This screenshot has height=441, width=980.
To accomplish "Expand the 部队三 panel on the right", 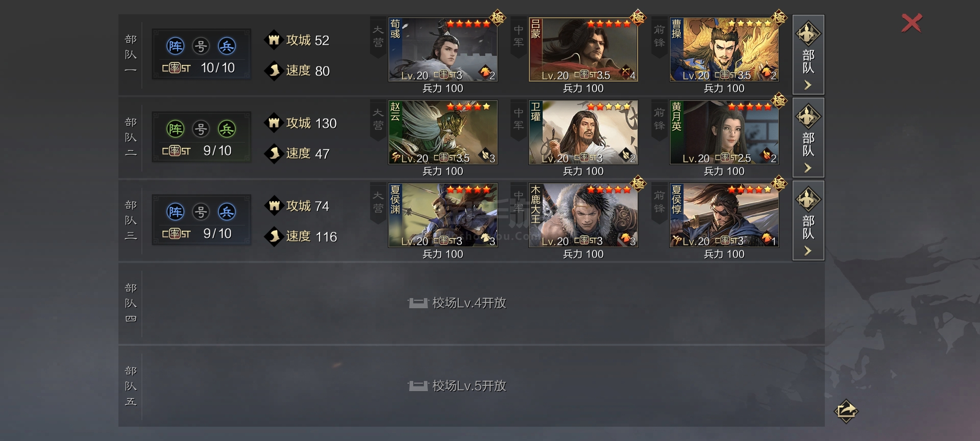I will [808, 220].
